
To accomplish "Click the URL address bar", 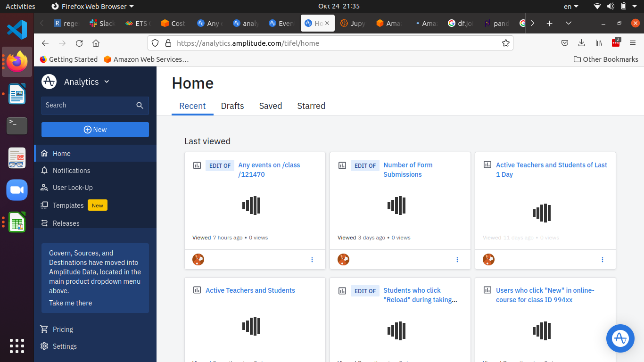I will pos(330,43).
